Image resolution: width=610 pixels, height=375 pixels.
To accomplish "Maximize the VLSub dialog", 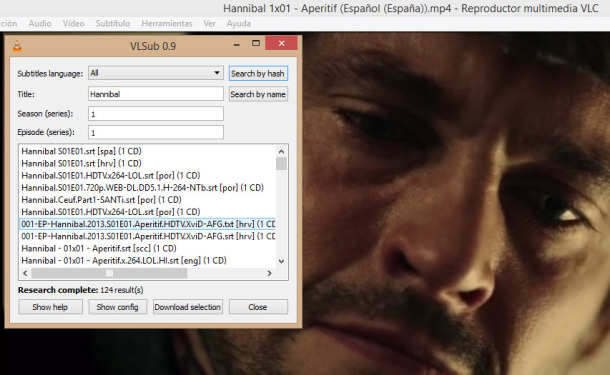I will point(256,43).
